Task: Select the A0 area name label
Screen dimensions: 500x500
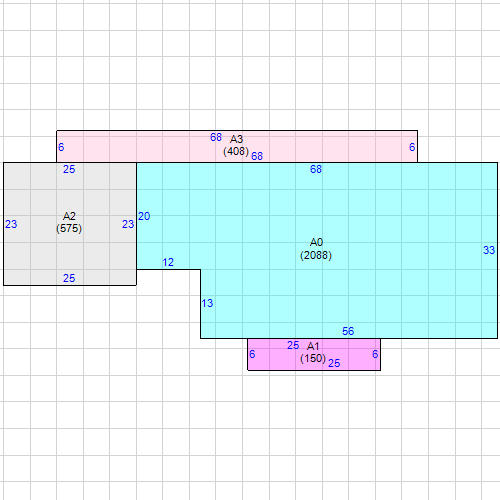Action: (316, 242)
